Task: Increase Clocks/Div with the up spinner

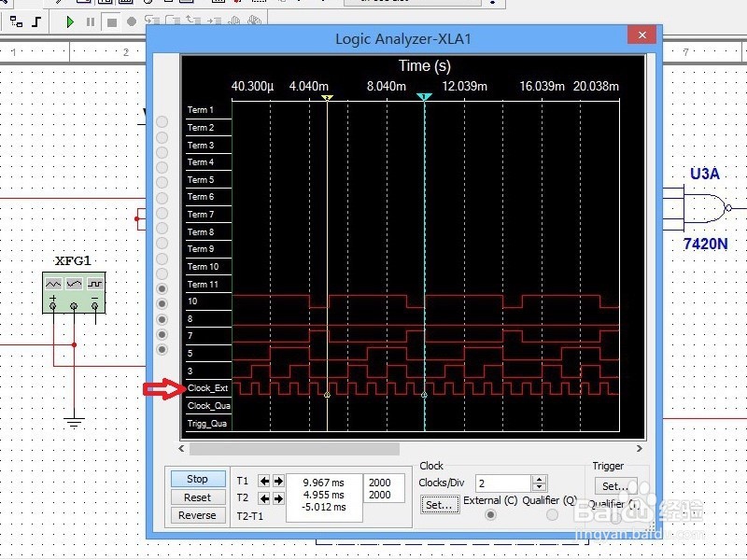Action: point(539,479)
